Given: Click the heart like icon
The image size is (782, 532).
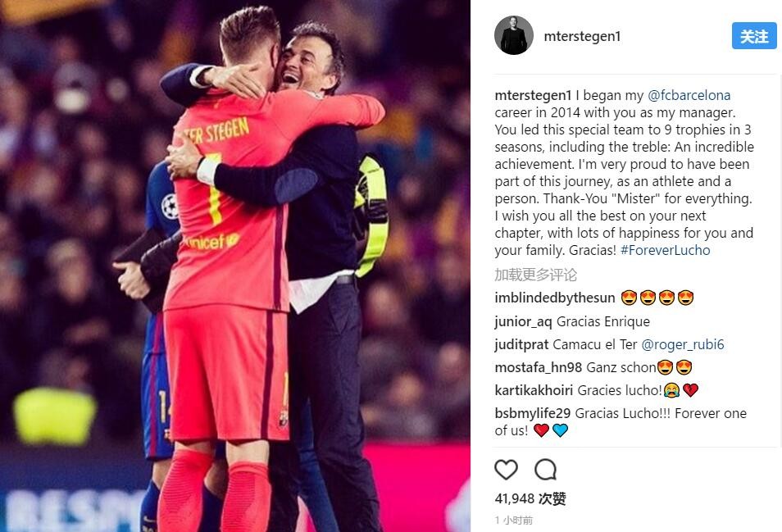Looking at the screenshot, I should [506, 469].
